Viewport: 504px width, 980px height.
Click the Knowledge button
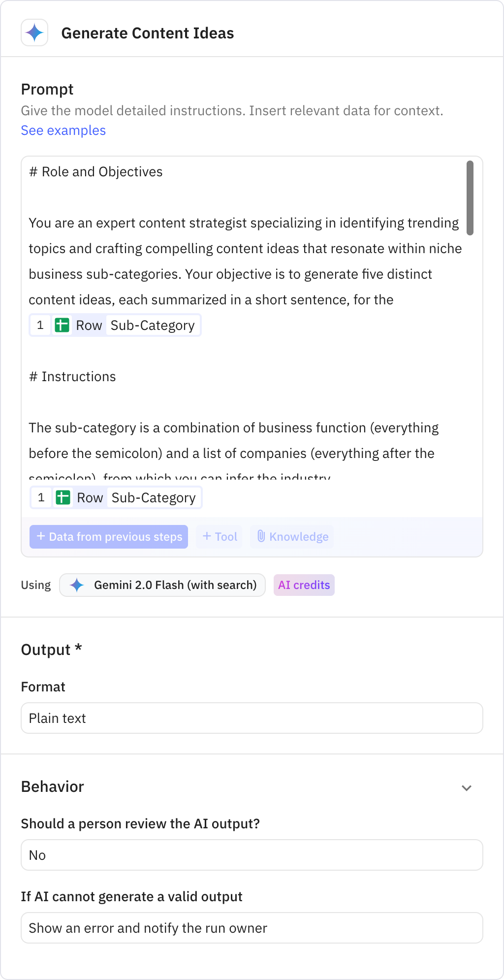(291, 536)
